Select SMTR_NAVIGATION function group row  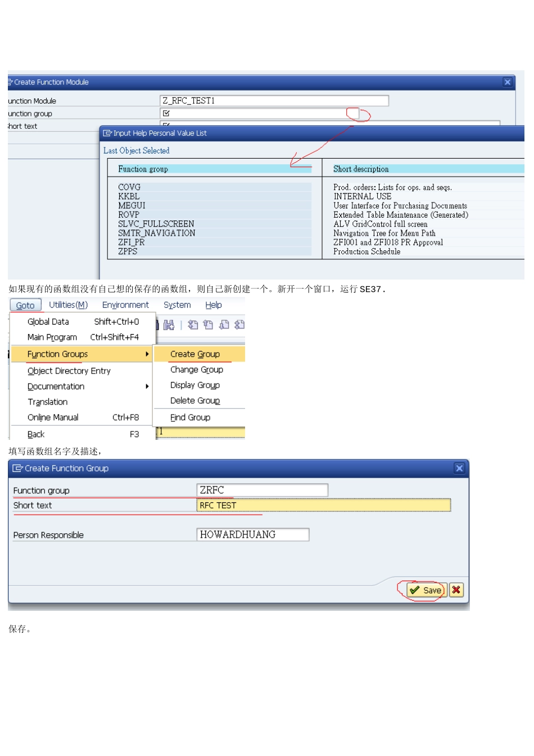[x=214, y=233]
